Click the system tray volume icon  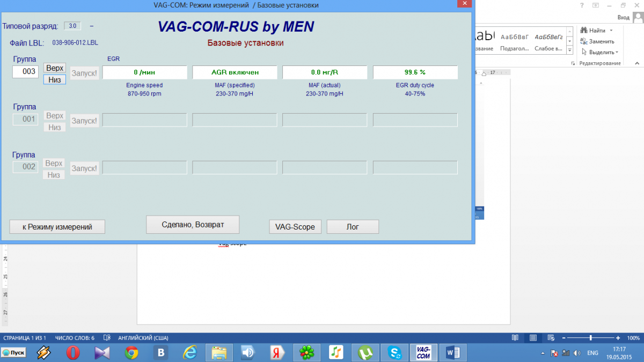(577, 353)
